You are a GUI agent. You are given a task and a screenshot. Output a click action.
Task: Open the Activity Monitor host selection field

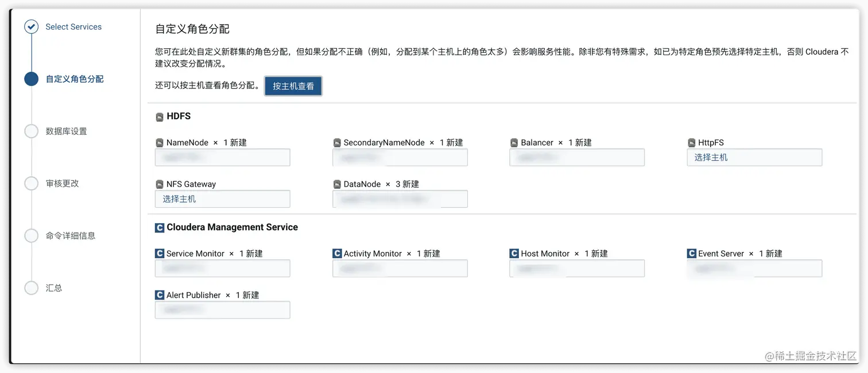[x=400, y=269]
